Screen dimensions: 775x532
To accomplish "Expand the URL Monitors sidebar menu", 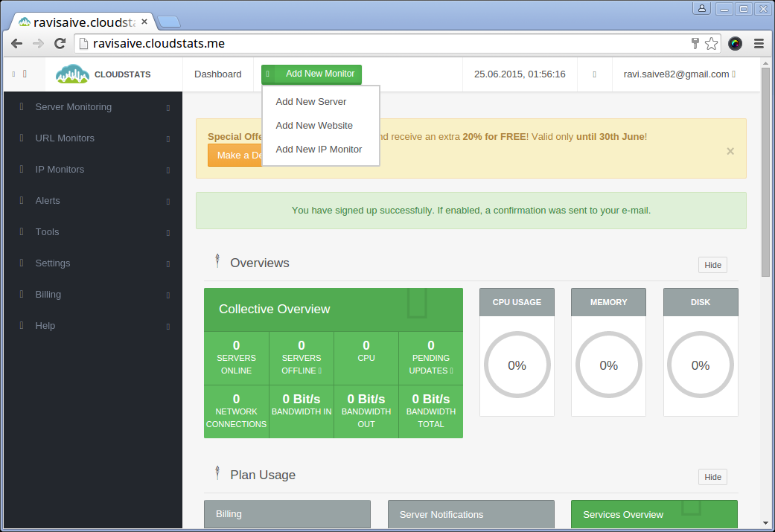I will point(65,138).
